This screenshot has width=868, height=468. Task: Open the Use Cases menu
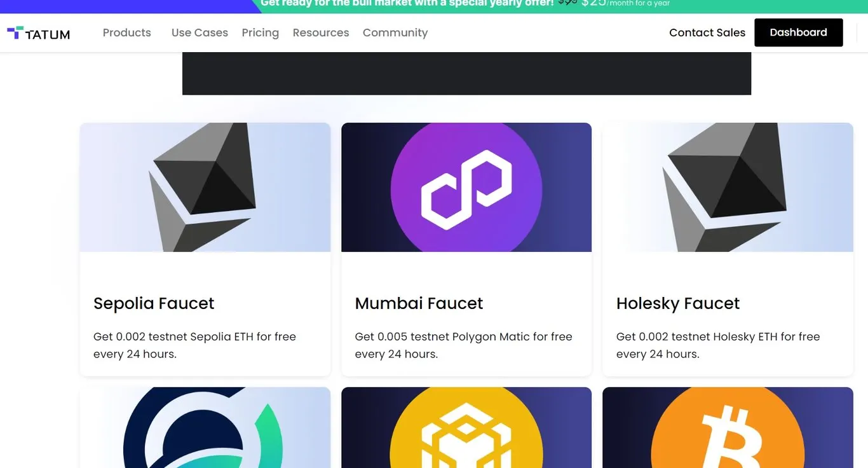[200, 32]
